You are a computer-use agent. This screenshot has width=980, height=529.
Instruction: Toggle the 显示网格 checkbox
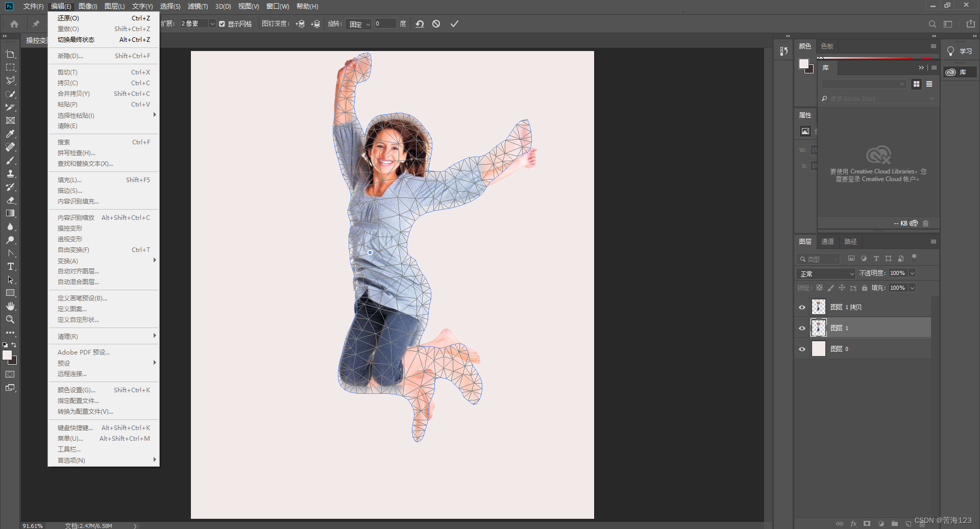tap(222, 24)
